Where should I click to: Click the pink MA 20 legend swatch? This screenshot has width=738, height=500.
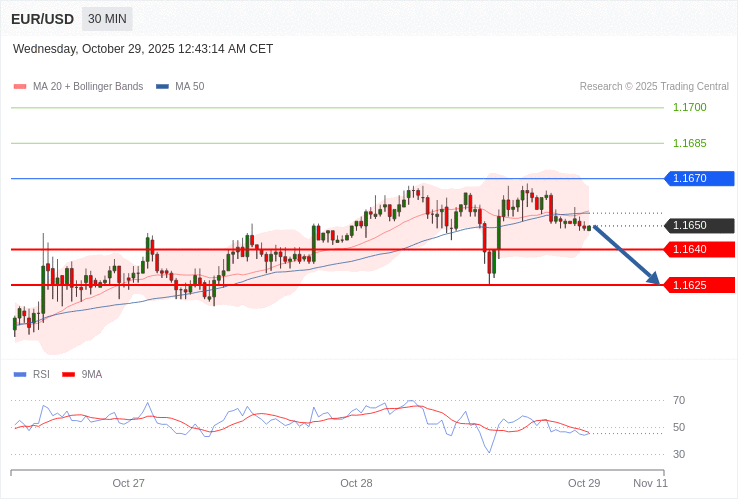(20, 87)
